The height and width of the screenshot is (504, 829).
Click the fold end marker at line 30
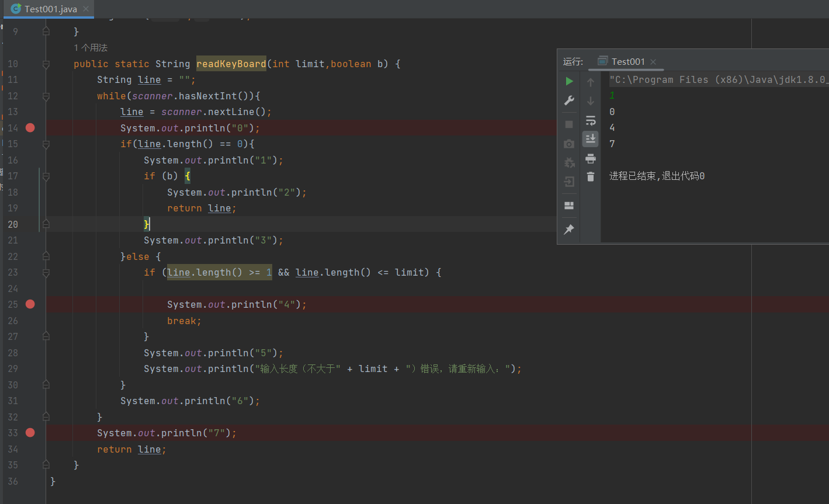tap(46, 385)
